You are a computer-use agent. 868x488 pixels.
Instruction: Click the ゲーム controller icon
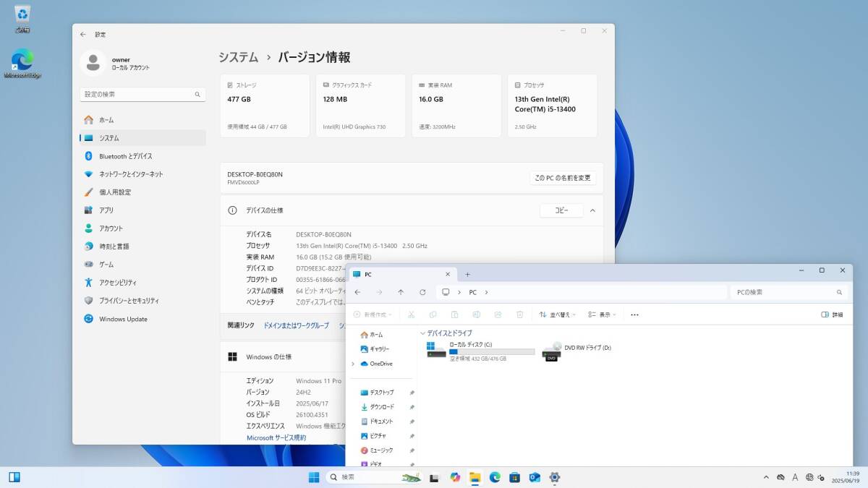click(88, 265)
